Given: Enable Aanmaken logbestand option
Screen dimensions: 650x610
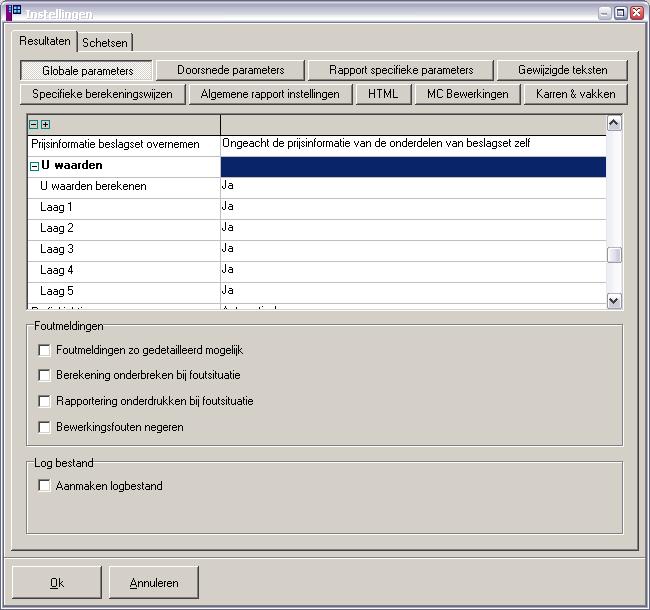Looking at the screenshot, I should pyautogui.click(x=44, y=486).
